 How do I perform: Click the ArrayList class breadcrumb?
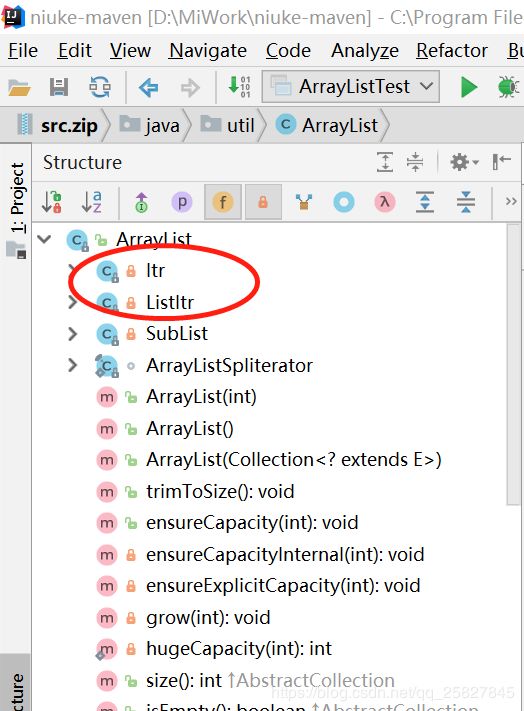[x=327, y=125]
